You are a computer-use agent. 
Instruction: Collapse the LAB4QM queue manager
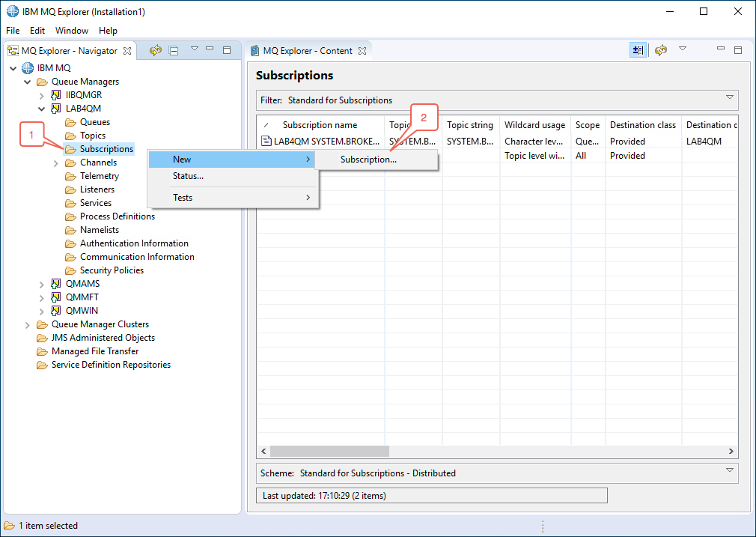coord(41,109)
